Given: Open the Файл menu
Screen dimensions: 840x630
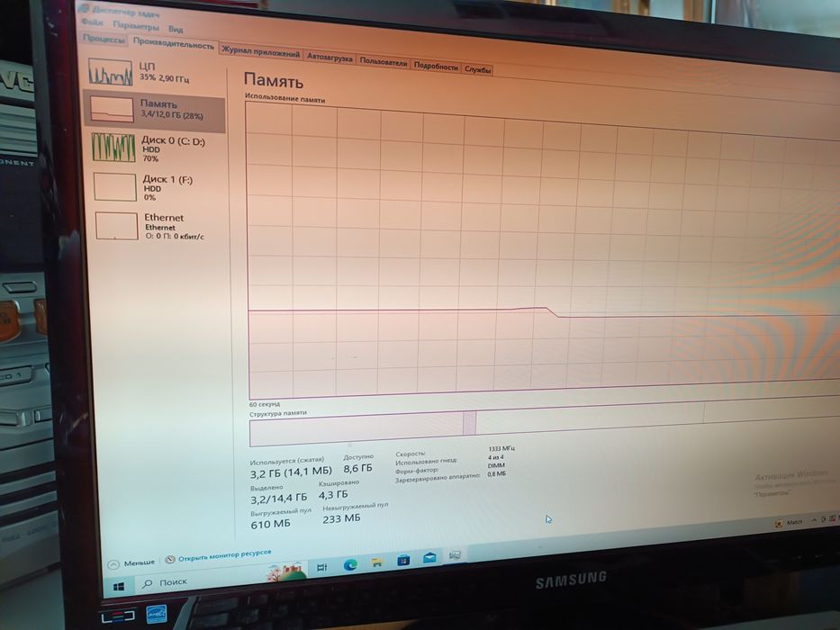Looking at the screenshot, I should click(x=92, y=23).
